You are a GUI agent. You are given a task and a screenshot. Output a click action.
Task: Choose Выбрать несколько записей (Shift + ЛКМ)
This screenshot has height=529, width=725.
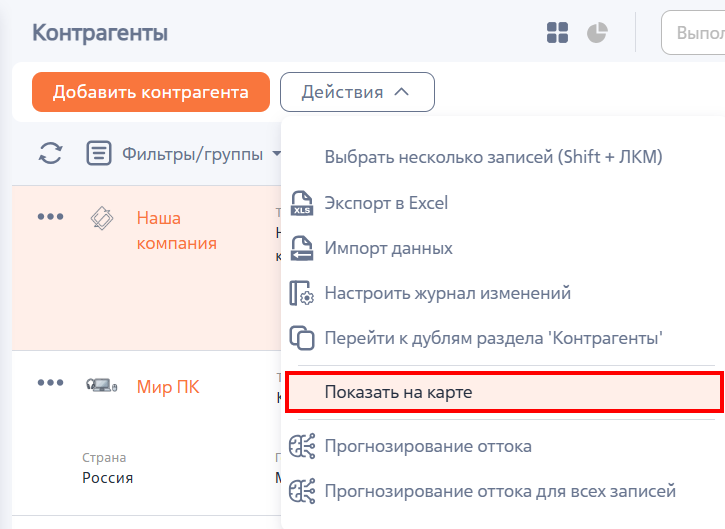pyautogui.click(x=493, y=157)
